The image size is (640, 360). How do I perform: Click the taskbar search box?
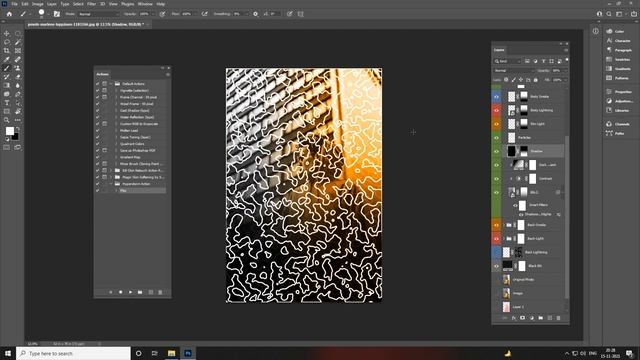tap(73, 353)
